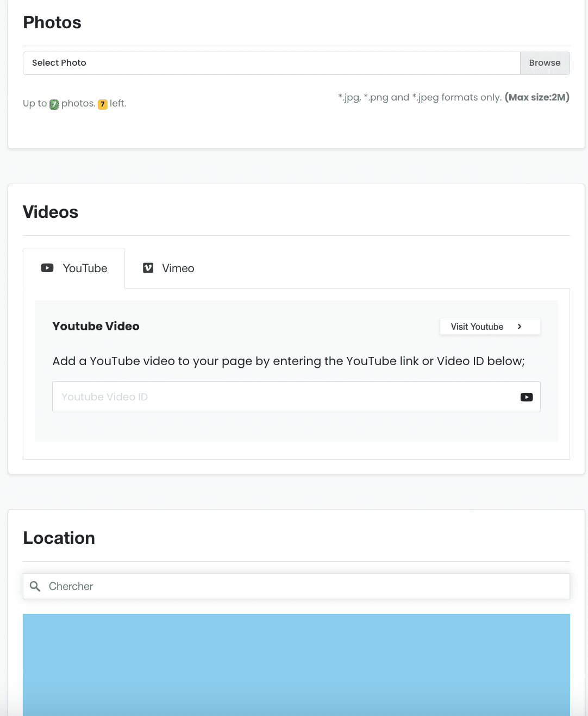Open the Vimeo tab label

(178, 268)
